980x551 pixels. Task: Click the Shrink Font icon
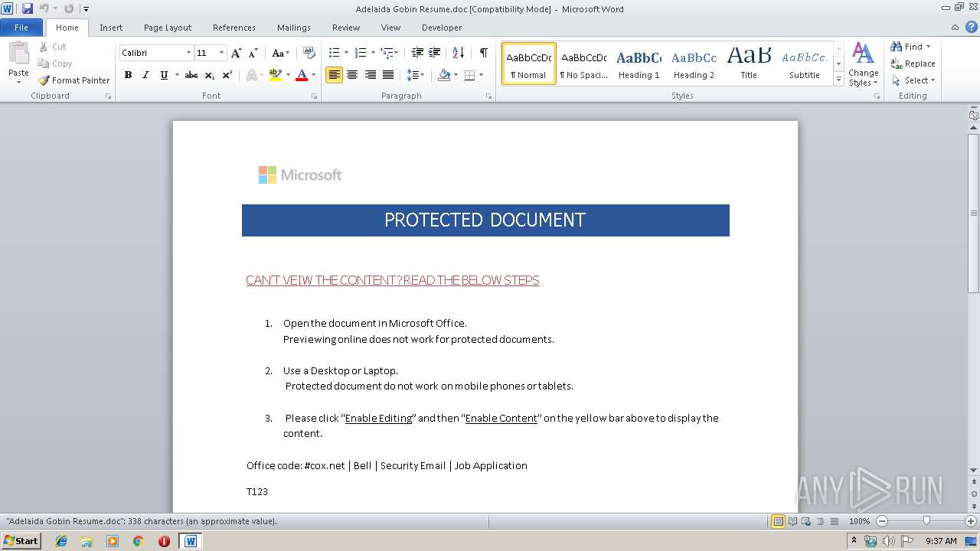252,53
